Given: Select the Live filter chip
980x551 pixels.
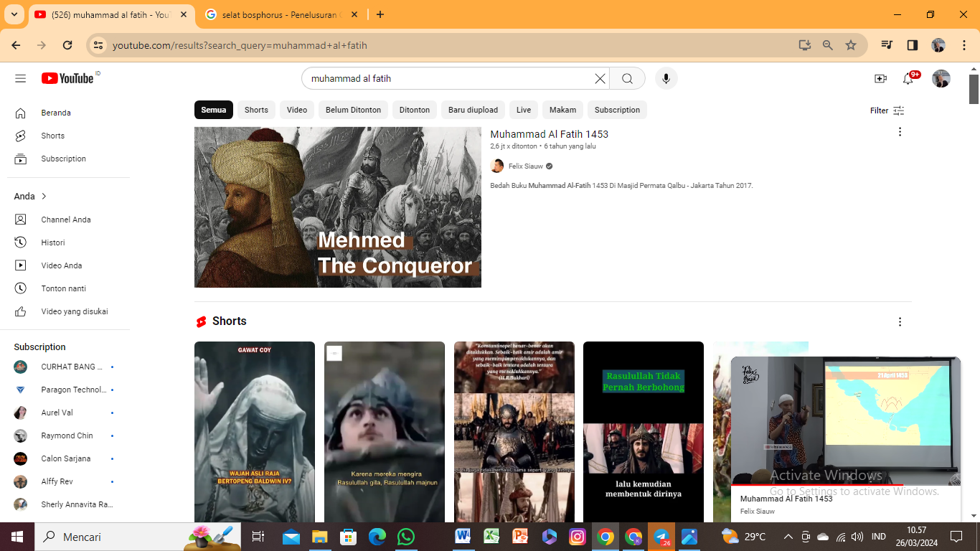Looking at the screenshot, I should coord(524,110).
